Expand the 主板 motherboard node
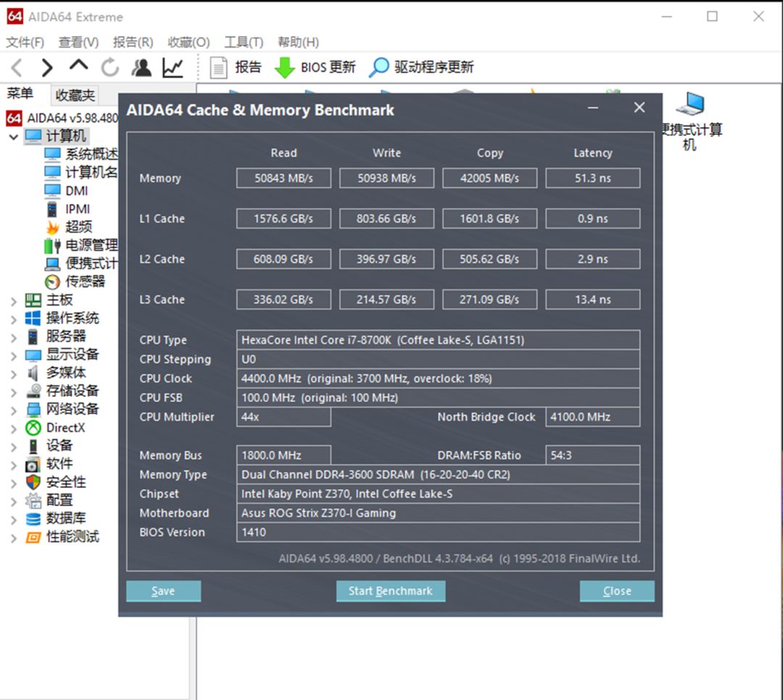Screen dimensions: 783x700 (x=14, y=301)
